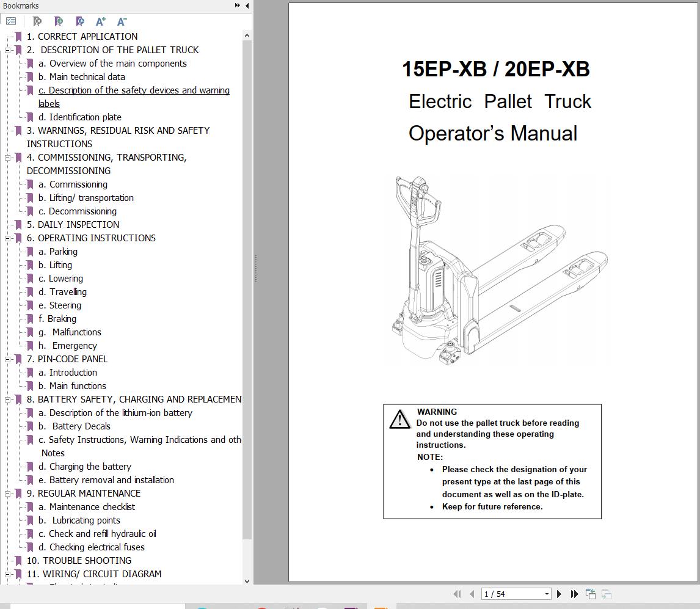Collapse the '7. PIN-CODE PANEL' node
The width and height of the screenshot is (700, 609).
7,359
